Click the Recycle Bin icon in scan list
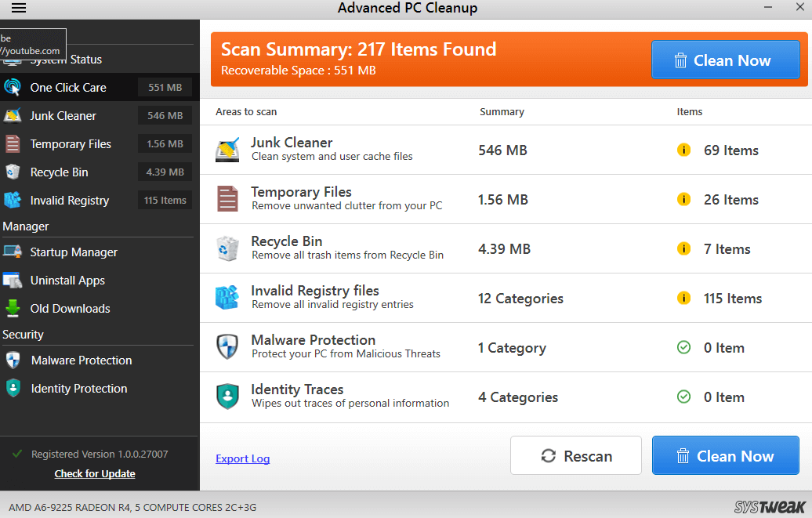 (227, 248)
